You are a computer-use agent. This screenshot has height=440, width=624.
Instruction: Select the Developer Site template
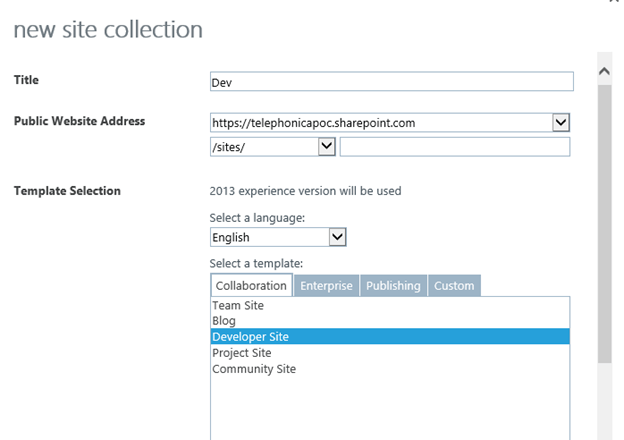pyautogui.click(x=250, y=337)
